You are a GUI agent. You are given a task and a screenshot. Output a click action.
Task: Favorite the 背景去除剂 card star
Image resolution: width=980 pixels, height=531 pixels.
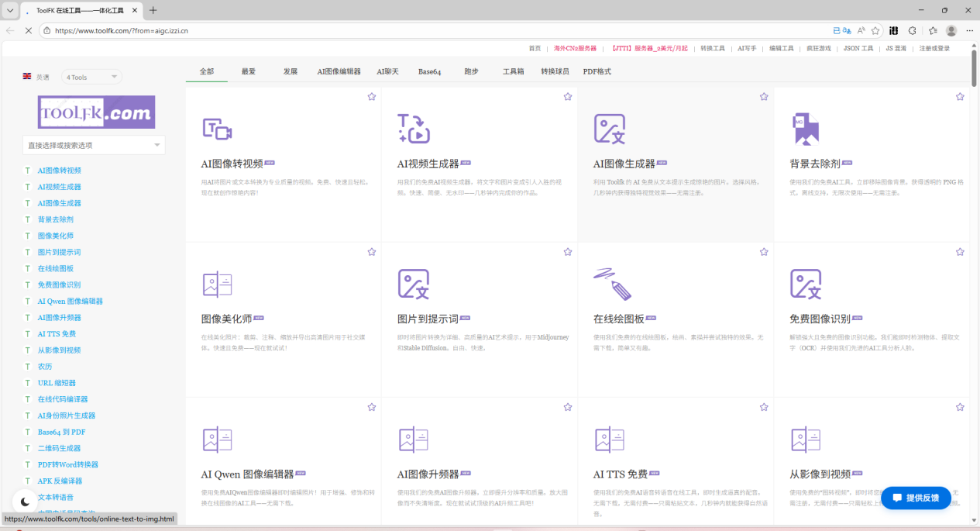pos(960,97)
